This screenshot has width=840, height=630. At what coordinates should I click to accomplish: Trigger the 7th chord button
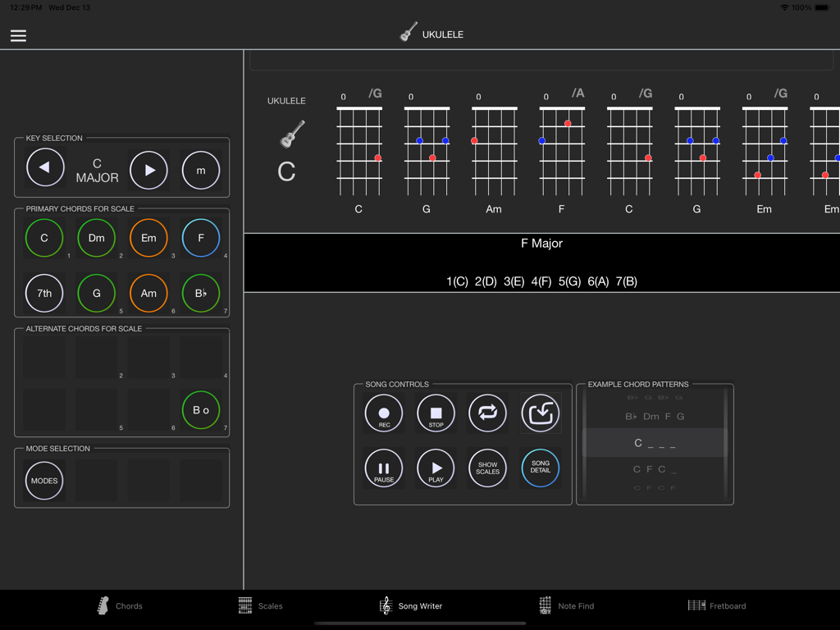(x=43, y=293)
